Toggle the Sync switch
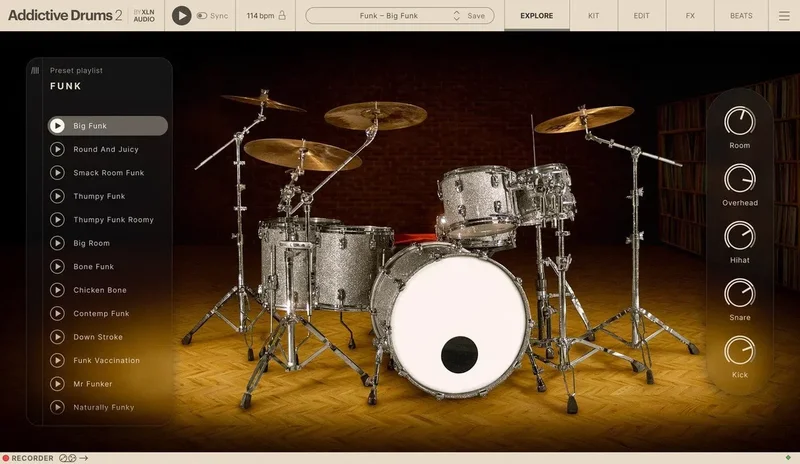This screenshot has width=800, height=464. pos(202,16)
